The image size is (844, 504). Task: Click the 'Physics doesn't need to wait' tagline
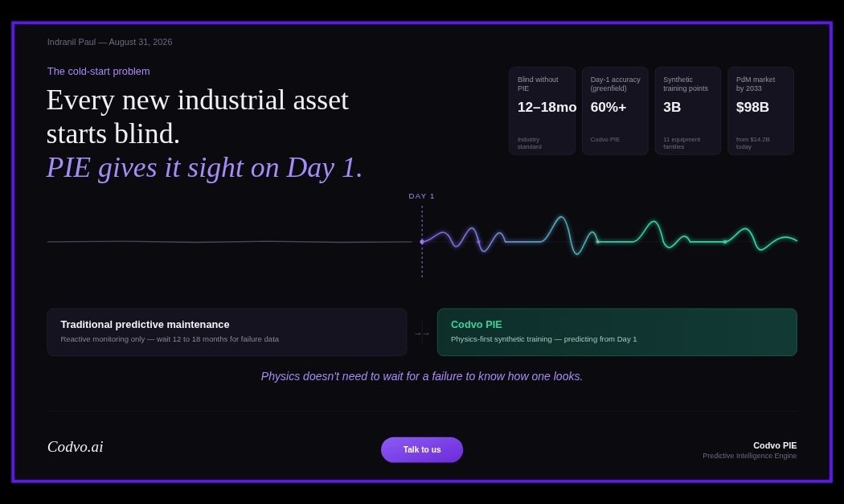coord(422,376)
